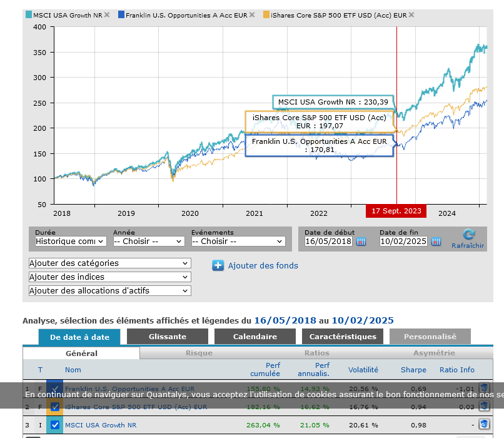Select the Ratios sub-tab
504x438 pixels.
tap(317, 353)
